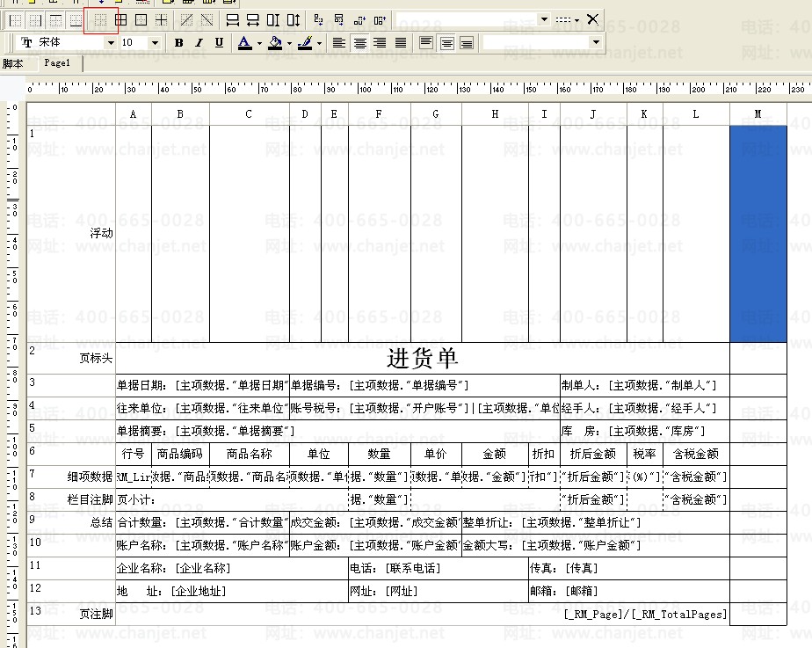Click the no-border icon in red box

click(x=100, y=18)
